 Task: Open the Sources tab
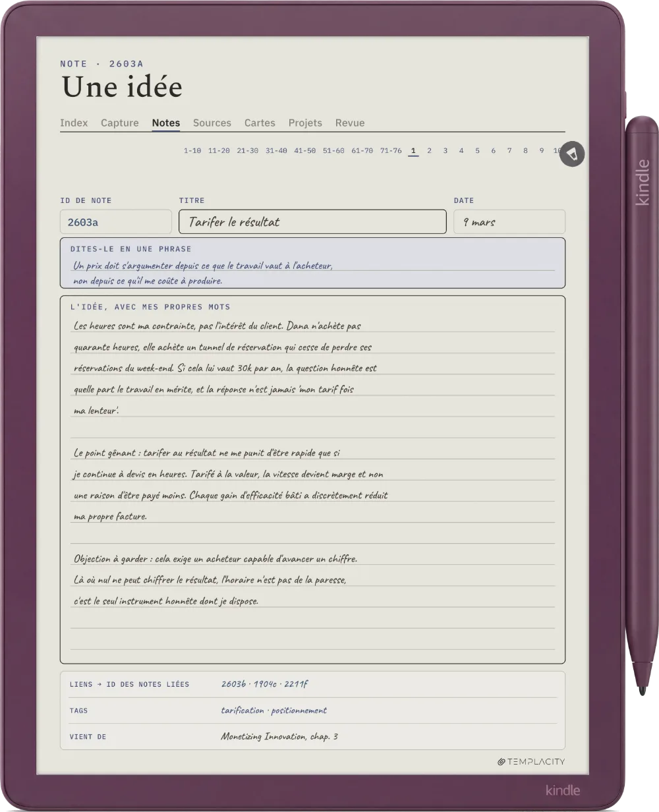tap(212, 123)
